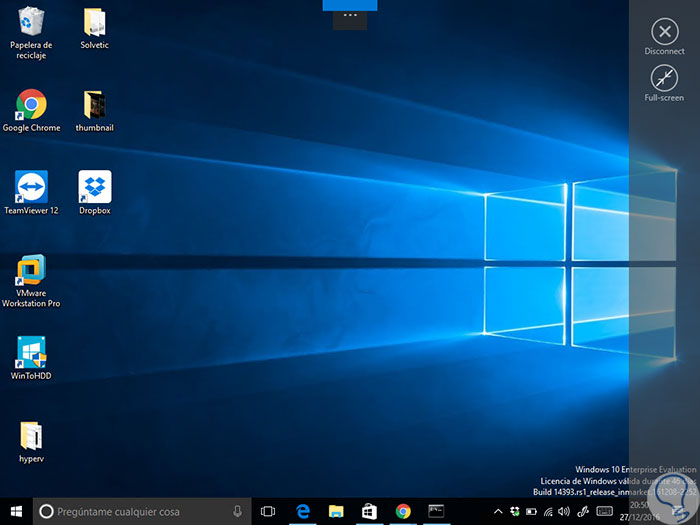
Task: Select the TeamViewer 12 shortcut
Action: (31, 192)
